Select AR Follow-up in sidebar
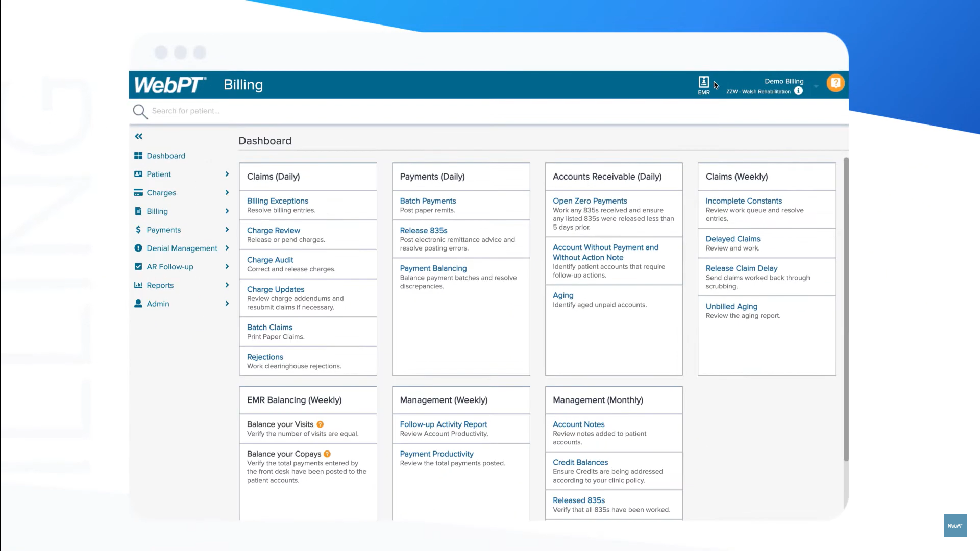Viewport: 980px width, 551px height. (x=170, y=267)
